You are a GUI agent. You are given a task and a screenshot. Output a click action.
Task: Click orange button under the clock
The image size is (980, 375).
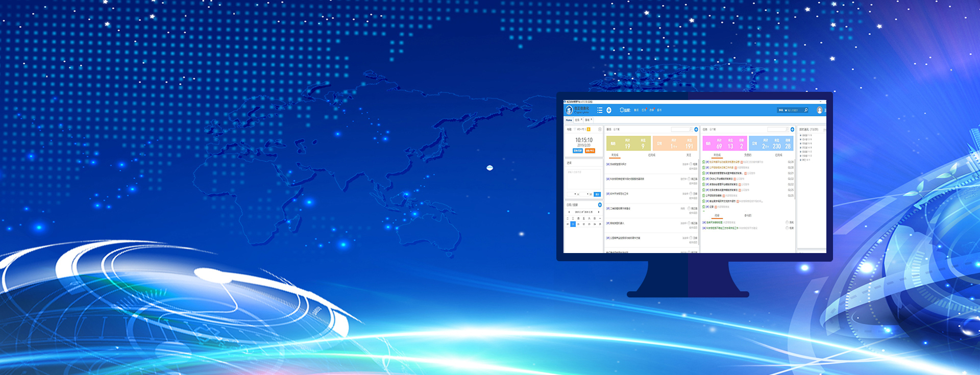point(590,151)
